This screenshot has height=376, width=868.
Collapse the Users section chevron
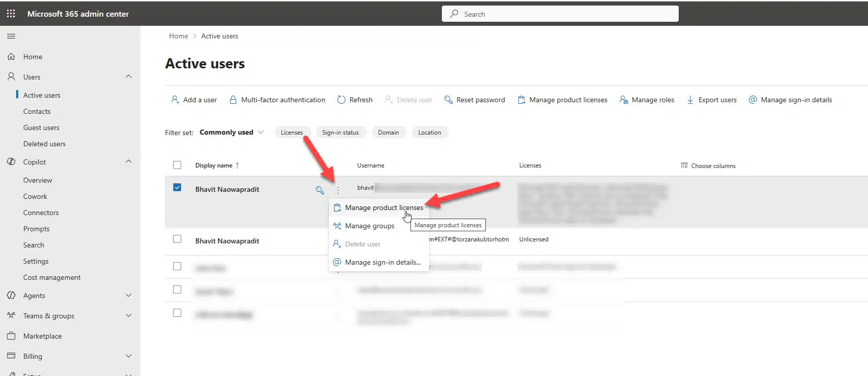[129, 76]
